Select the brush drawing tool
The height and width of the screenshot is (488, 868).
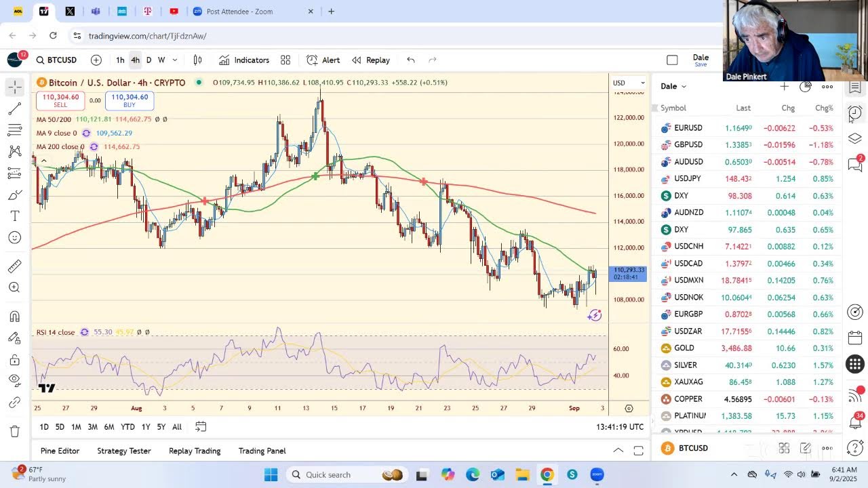click(14, 195)
